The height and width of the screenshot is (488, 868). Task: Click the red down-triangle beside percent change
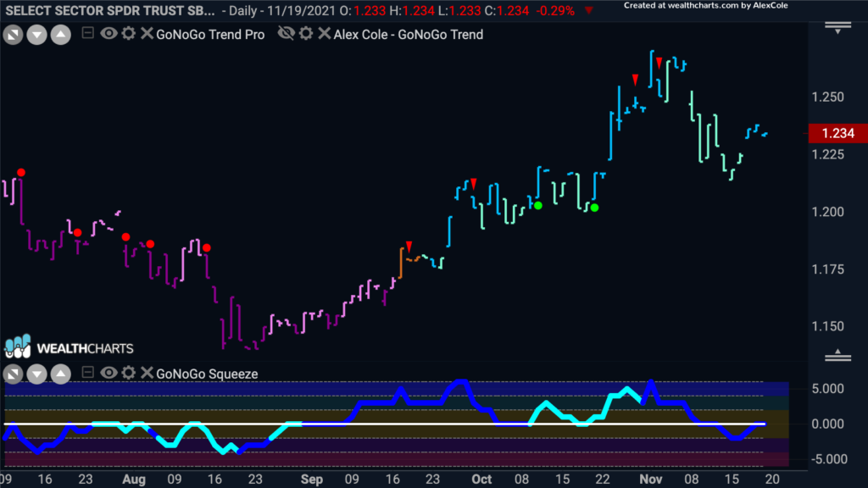[x=588, y=10]
